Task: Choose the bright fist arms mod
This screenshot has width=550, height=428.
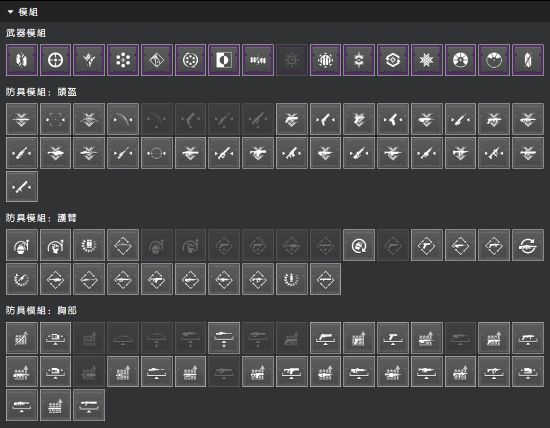Action: [55, 245]
